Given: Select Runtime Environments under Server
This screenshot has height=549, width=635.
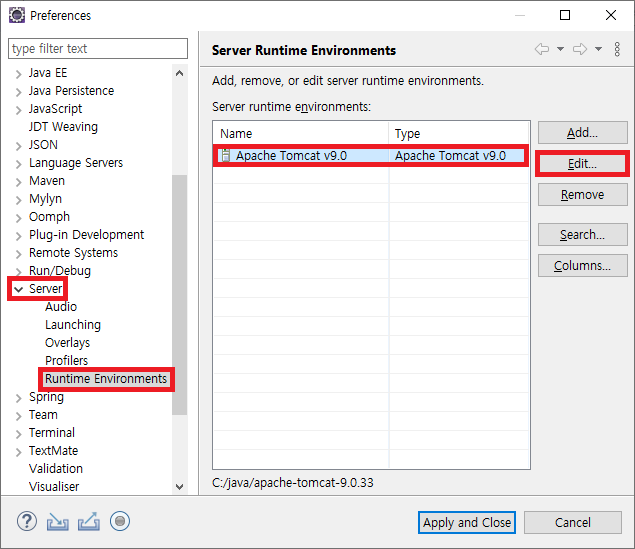Looking at the screenshot, I should [x=106, y=379].
